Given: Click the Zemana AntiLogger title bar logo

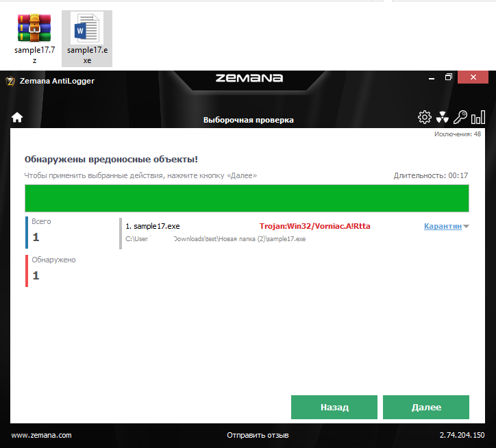Looking at the screenshot, I should click(x=10, y=81).
